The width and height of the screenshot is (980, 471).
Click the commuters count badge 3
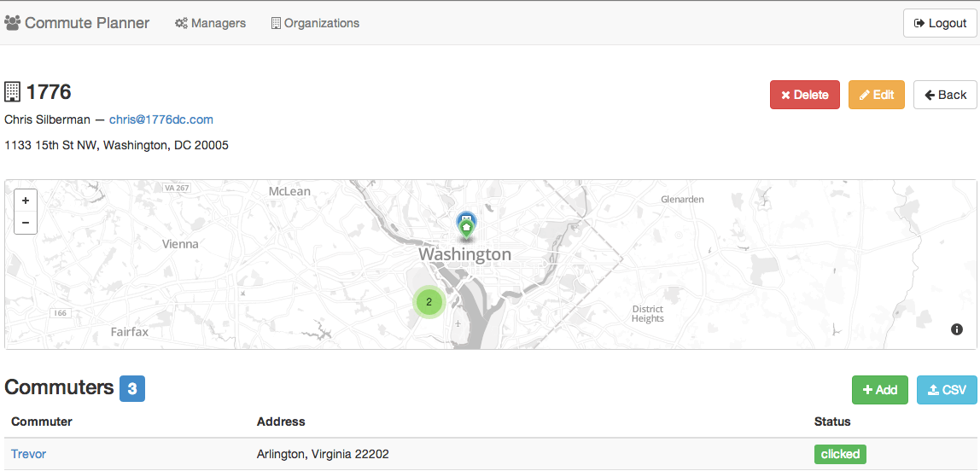click(132, 388)
